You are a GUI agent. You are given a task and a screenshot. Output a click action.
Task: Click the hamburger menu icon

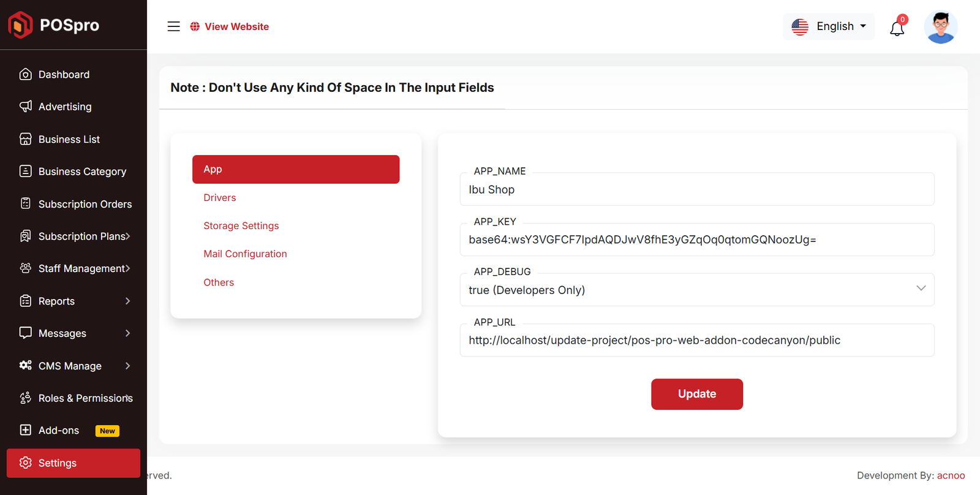tap(173, 26)
